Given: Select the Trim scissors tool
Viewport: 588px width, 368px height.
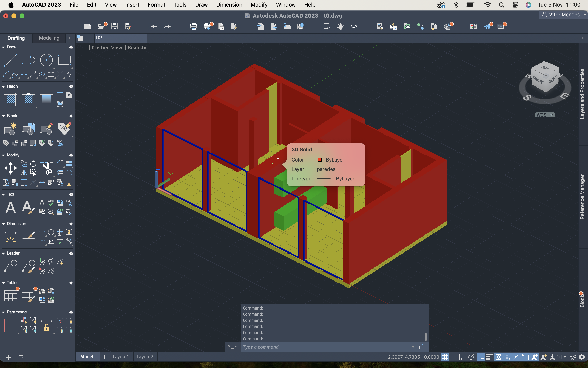Looking at the screenshot, I should (47, 168).
